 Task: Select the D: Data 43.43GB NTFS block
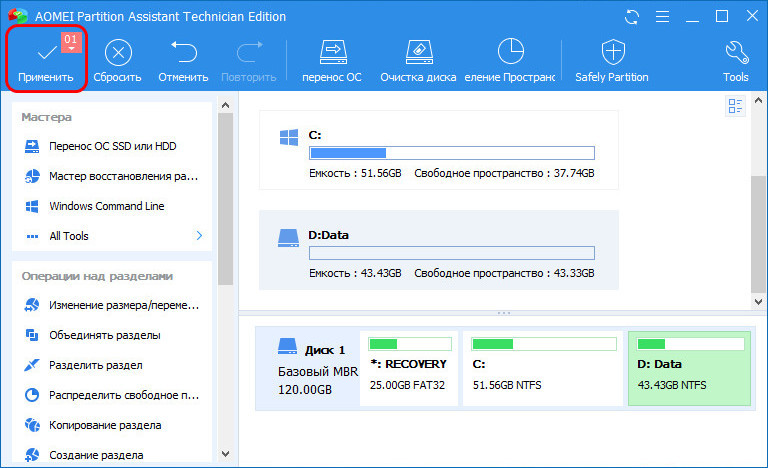(x=689, y=369)
